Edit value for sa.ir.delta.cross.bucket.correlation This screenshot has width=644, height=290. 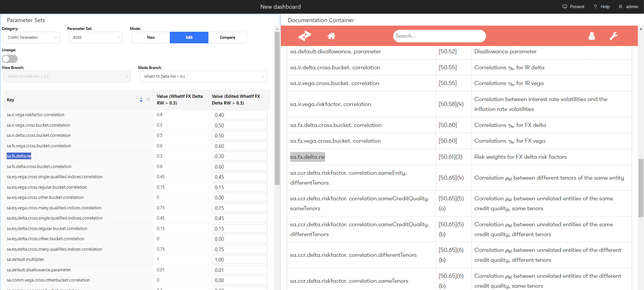239,135
